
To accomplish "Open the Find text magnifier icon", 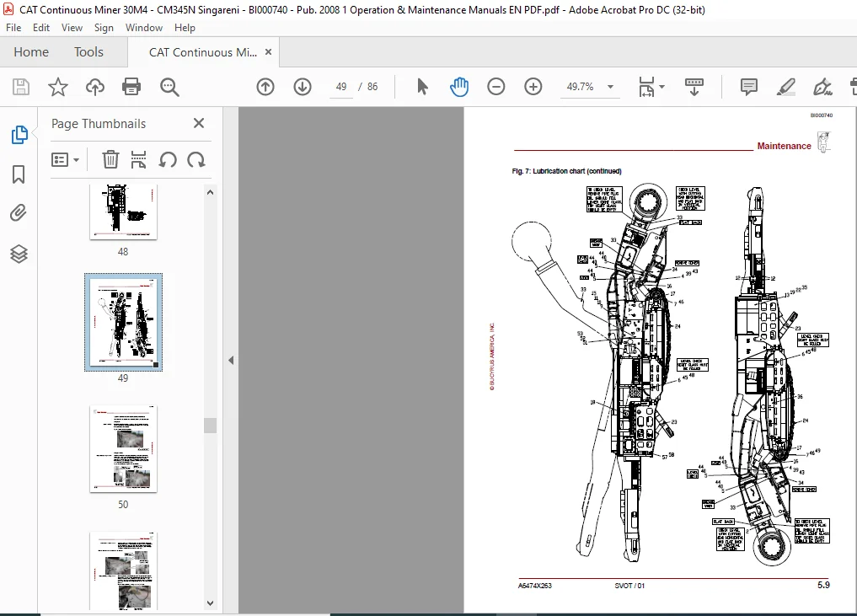I will (x=169, y=87).
